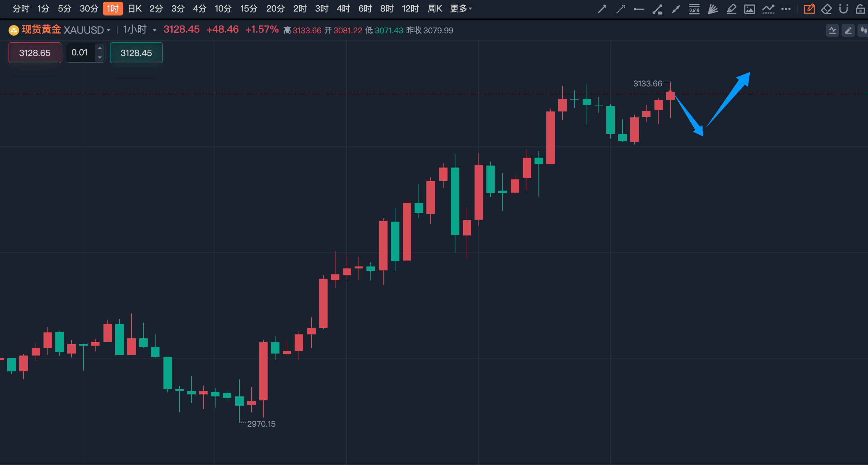Expand the 更多 timeframes dropdown

pos(461,9)
